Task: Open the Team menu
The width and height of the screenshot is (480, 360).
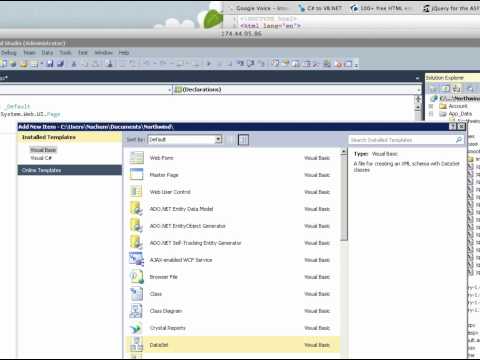Action: point(29,53)
